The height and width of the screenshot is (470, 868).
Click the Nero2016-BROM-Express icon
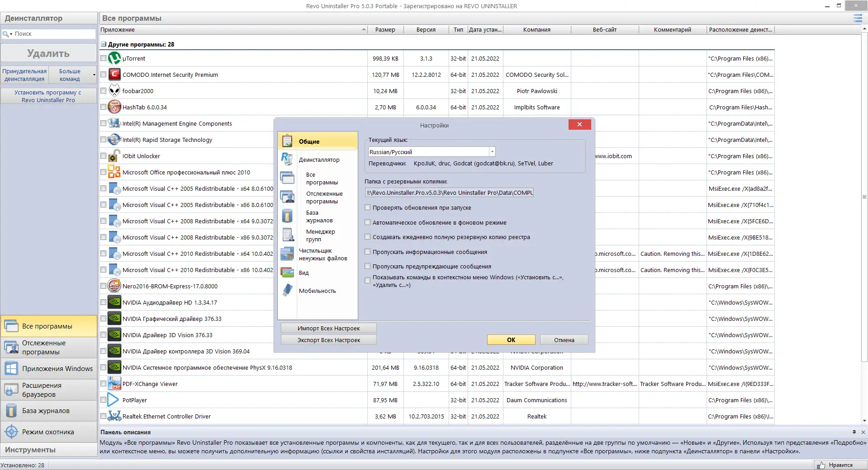click(x=114, y=286)
